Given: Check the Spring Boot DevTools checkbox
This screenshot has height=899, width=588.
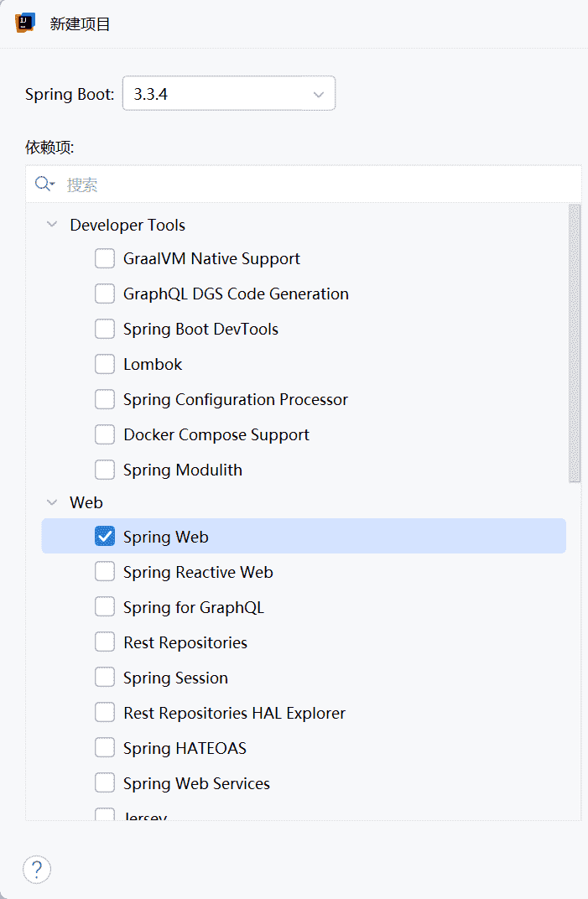Looking at the screenshot, I should 105,329.
